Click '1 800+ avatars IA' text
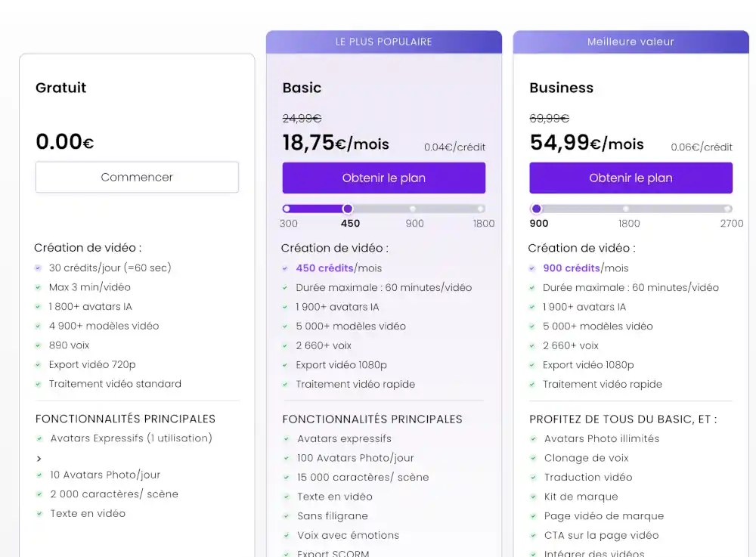Screen dimensions: 756x557 (90, 306)
